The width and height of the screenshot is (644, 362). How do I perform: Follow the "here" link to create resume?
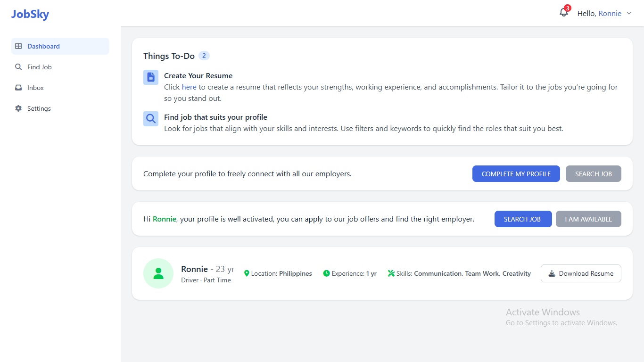[189, 87]
